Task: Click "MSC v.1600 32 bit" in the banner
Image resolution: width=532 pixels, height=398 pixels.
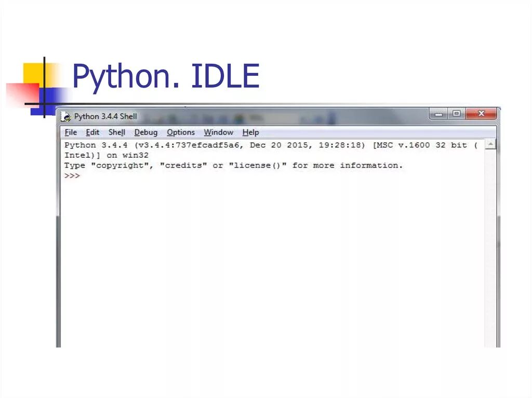Action: [x=422, y=145]
